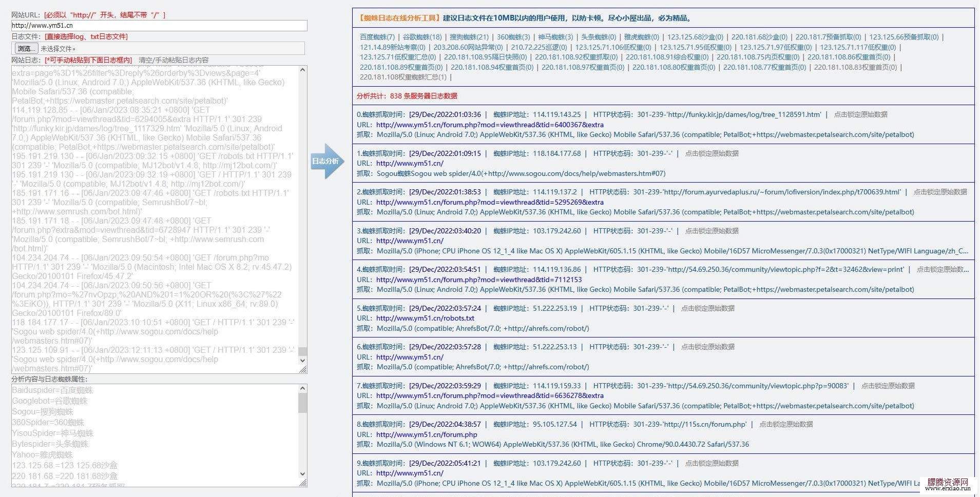This screenshot has height=497, width=980.
Task: Select 220.181.108.91综合权重(0) filter
Action: [667, 57]
